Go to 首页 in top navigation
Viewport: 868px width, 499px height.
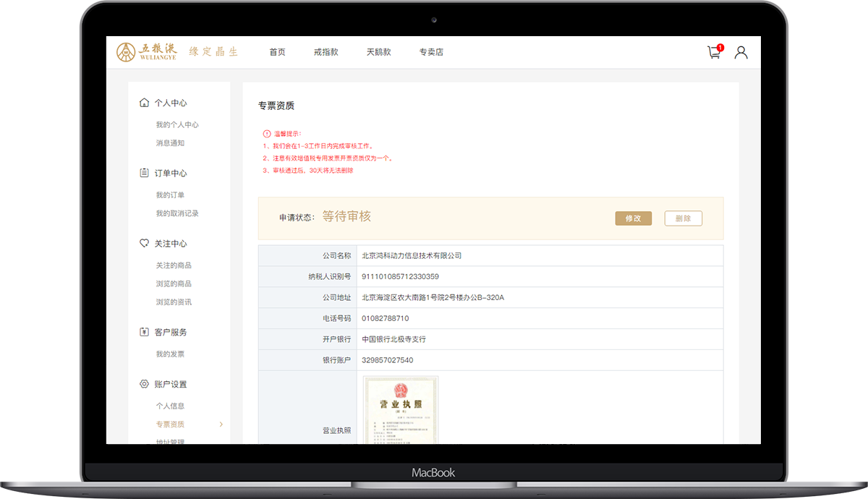[277, 52]
